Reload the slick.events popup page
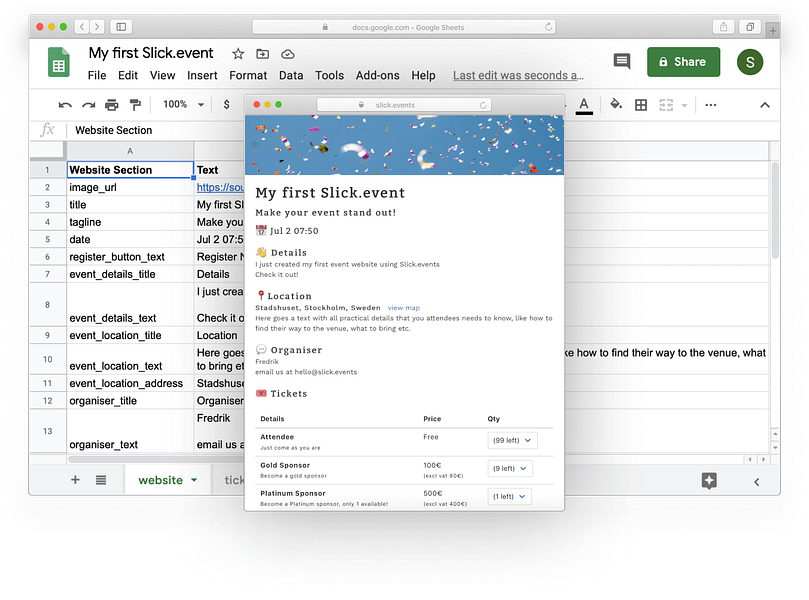809x600 pixels. (x=483, y=105)
